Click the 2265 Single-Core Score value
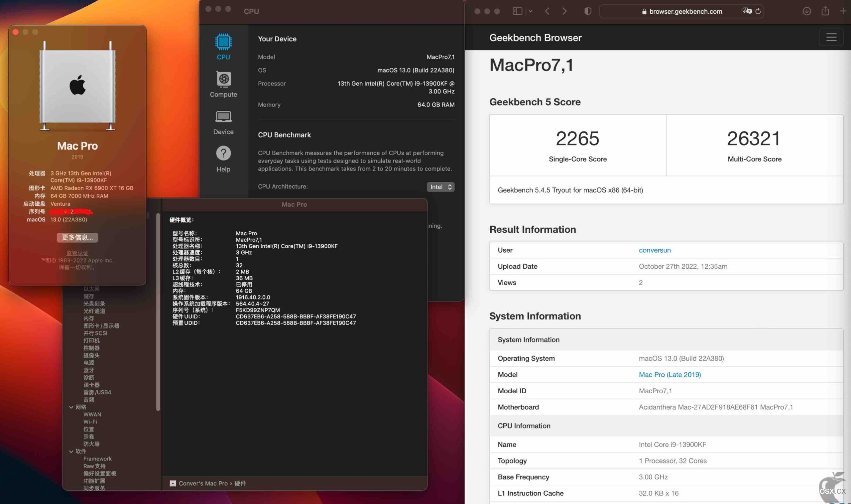This screenshot has width=851, height=504. click(577, 138)
